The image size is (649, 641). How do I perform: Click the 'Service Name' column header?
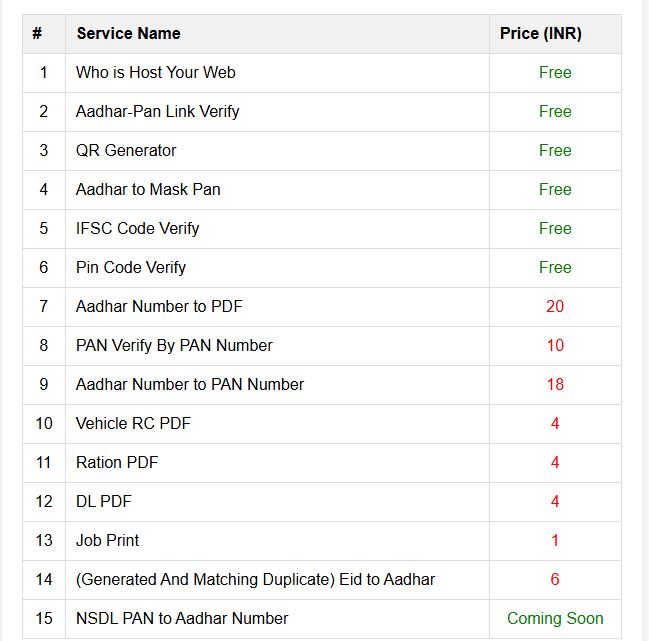coord(128,33)
